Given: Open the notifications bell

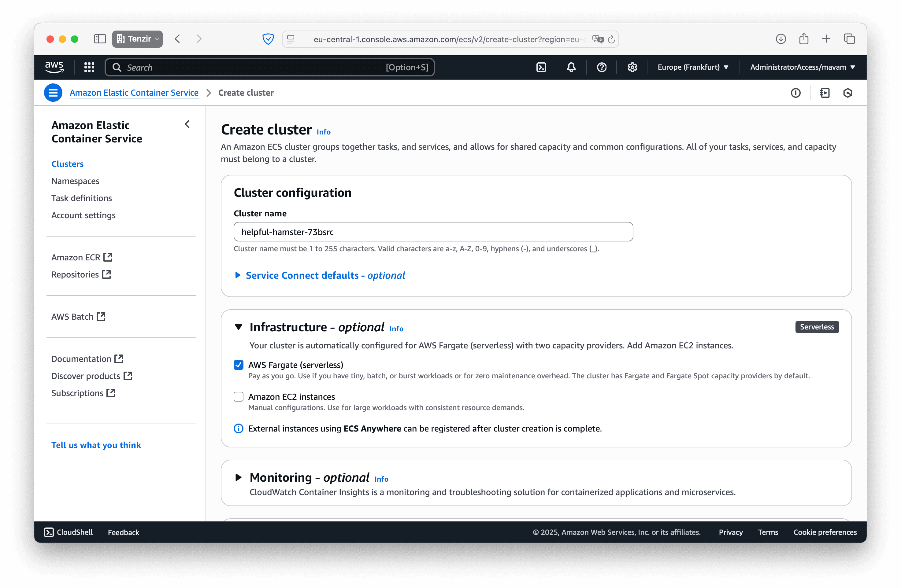Looking at the screenshot, I should point(571,67).
